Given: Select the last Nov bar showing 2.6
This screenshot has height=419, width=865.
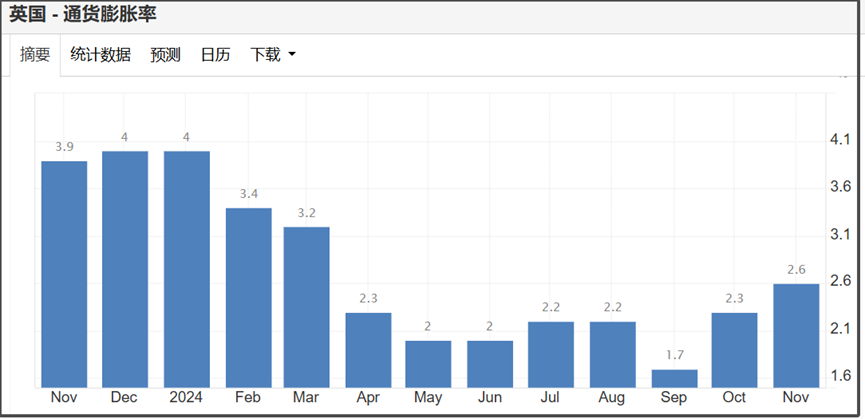Looking at the screenshot, I should point(796,336).
